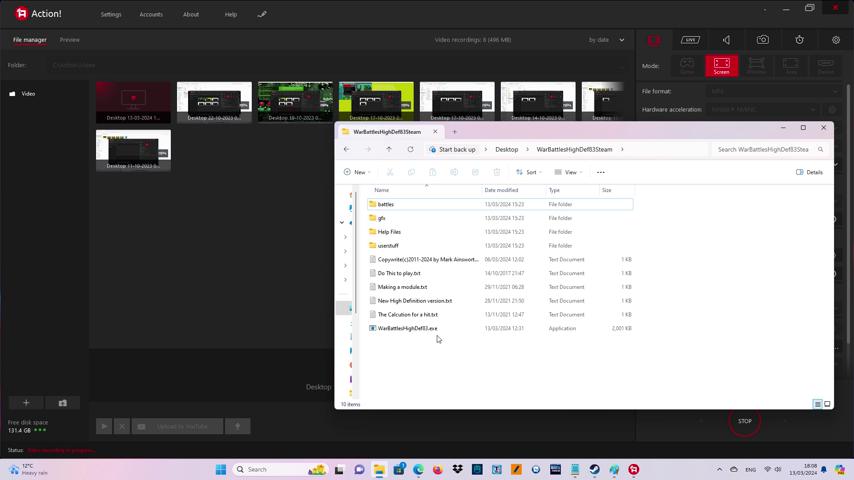Screen dimensions: 854x480
Task: Open the screenshot camera tab
Action: pos(763,40)
